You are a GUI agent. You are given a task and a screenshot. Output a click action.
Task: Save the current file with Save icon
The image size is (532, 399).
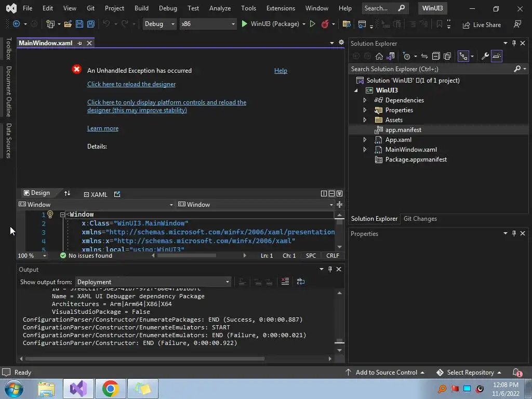pos(79,24)
